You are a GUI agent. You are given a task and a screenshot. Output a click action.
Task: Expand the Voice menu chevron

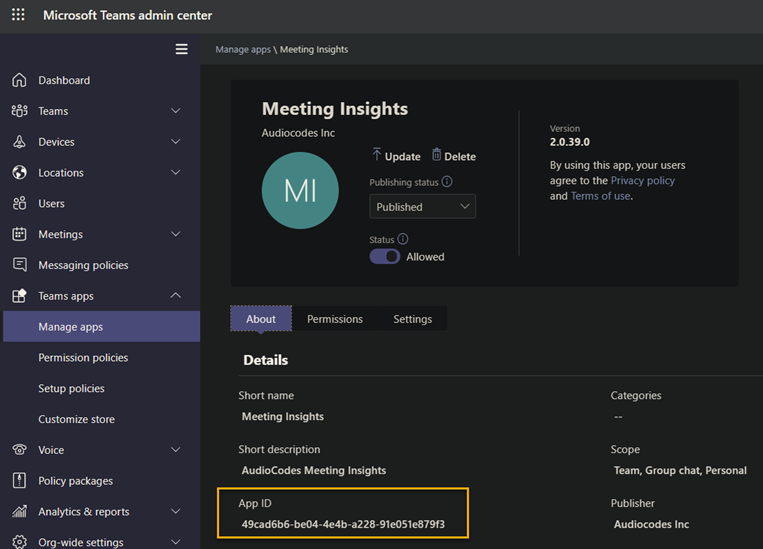tap(176, 450)
